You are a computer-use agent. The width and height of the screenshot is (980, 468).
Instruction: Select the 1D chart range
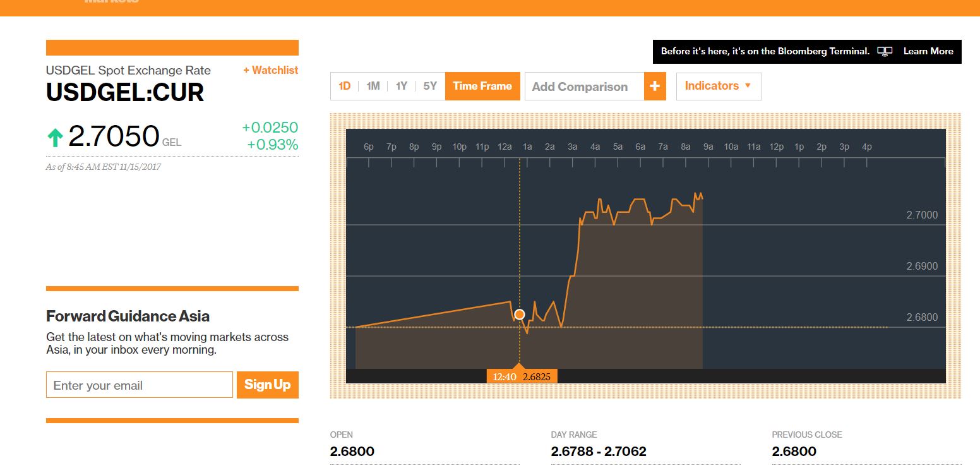(x=345, y=86)
